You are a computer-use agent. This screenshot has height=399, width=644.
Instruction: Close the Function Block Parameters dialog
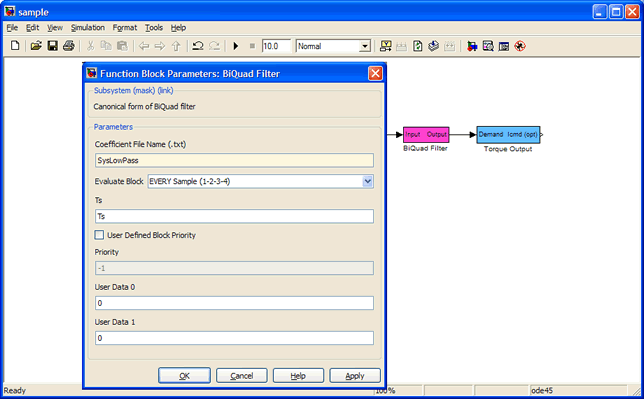tap(375, 74)
